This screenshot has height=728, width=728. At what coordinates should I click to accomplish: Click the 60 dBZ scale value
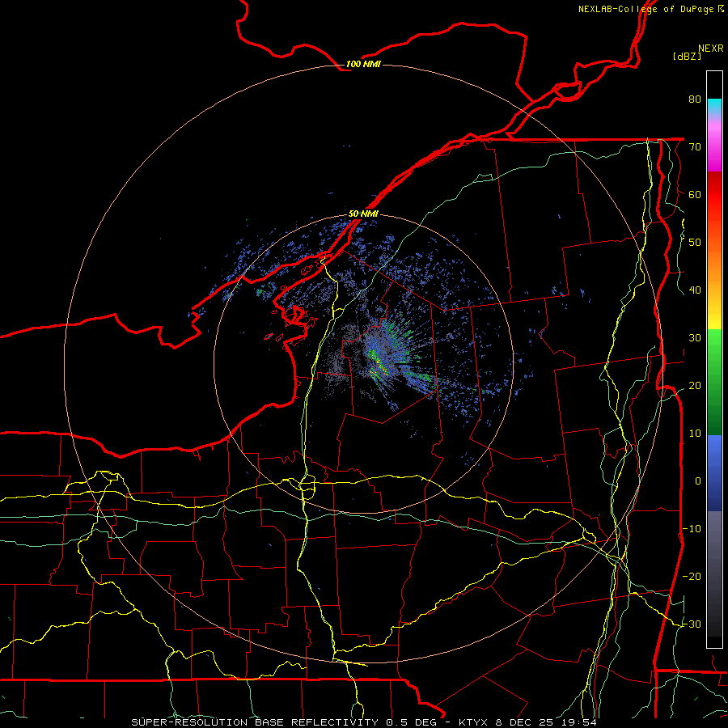(695, 194)
